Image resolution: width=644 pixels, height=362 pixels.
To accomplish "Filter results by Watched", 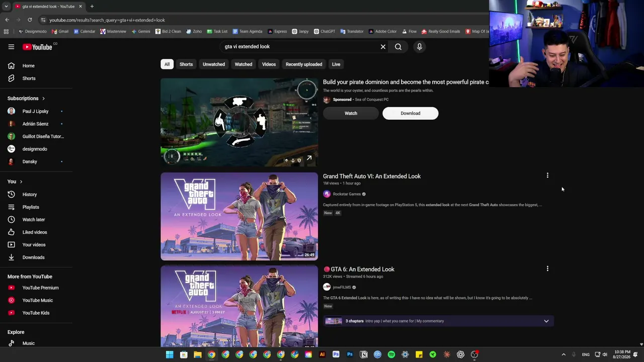I will click(x=244, y=64).
